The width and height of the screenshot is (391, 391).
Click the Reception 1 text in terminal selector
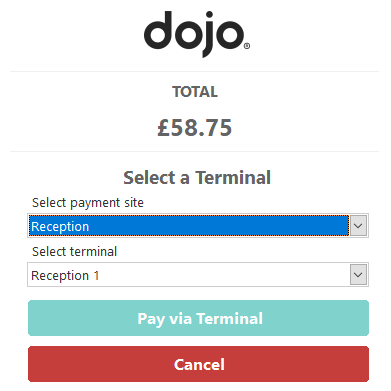(65, 276)
